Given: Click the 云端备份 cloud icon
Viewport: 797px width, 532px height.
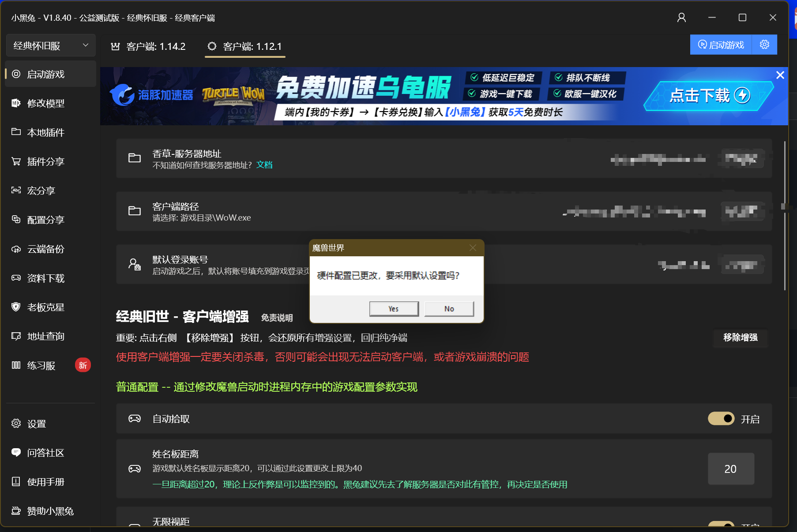Looking at the screenshot, I should pos(16,249).
